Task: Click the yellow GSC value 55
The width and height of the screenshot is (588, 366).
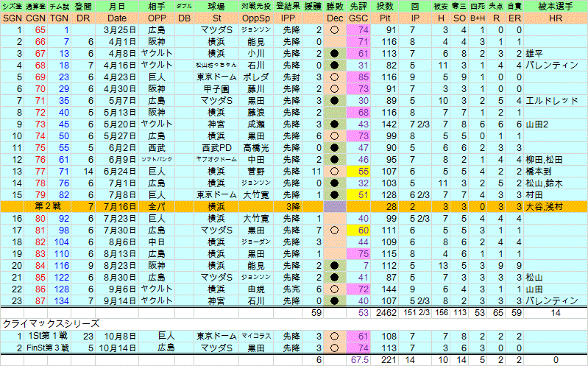Action: coord(363,172)
